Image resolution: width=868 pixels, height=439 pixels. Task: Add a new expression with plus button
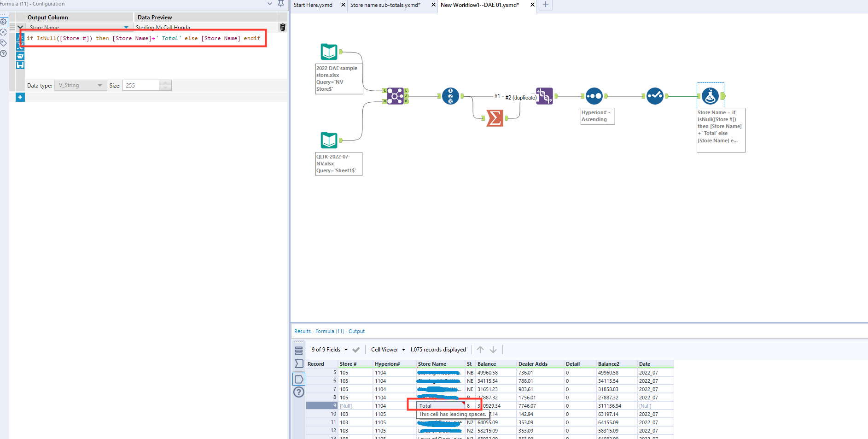[x=20, y=97]
